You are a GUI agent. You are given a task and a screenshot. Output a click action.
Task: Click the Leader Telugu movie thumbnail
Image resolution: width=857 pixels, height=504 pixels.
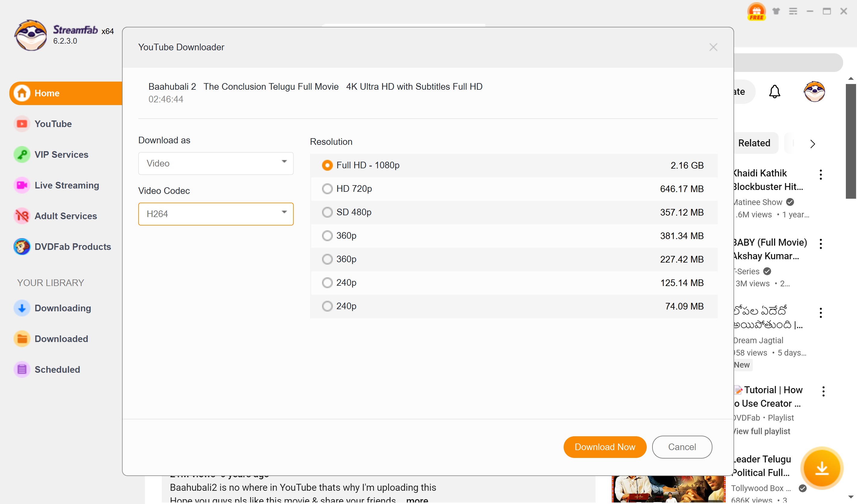pos(669,489)
